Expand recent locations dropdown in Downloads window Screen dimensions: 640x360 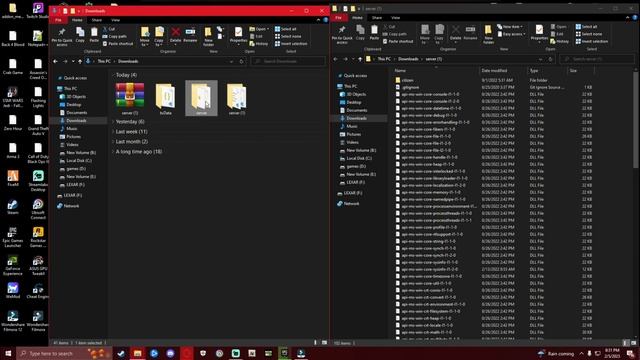[x=73, y=61]
